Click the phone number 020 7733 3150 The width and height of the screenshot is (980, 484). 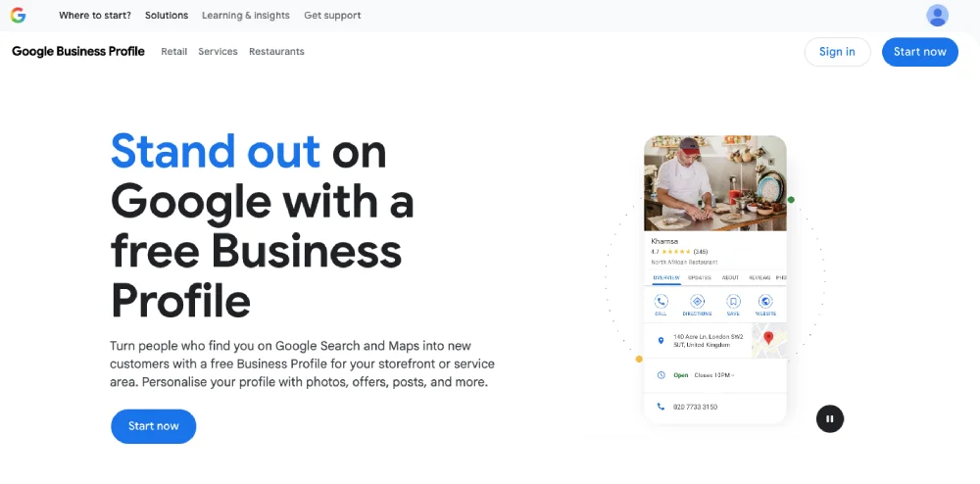tap(695, 408)
